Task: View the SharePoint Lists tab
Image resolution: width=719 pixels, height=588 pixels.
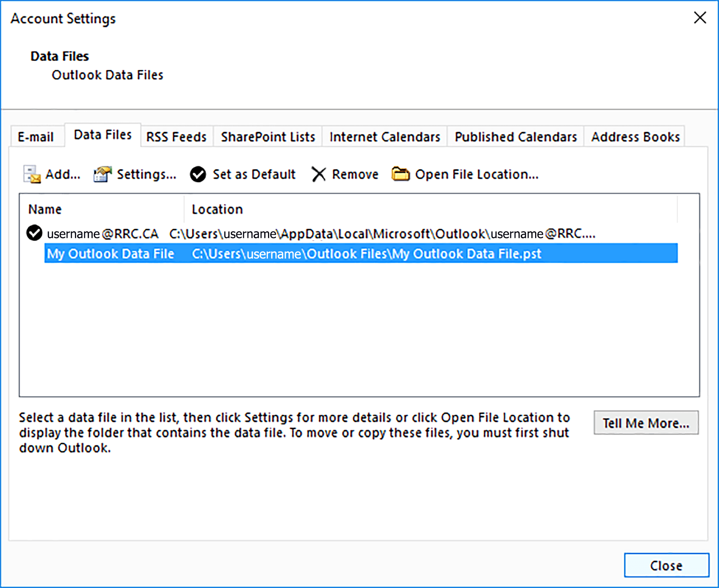Action: click(x=267, y=136)
